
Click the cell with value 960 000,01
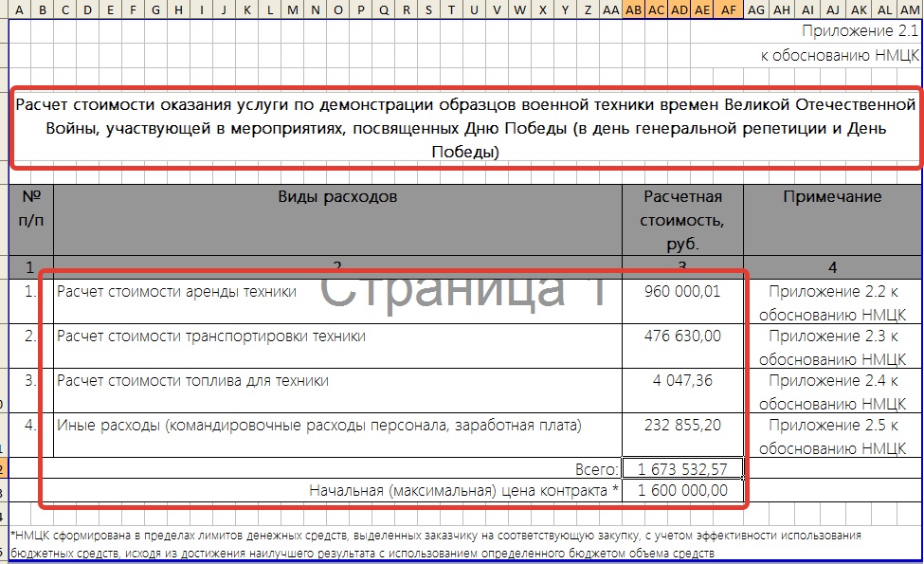tap(682, 292)
